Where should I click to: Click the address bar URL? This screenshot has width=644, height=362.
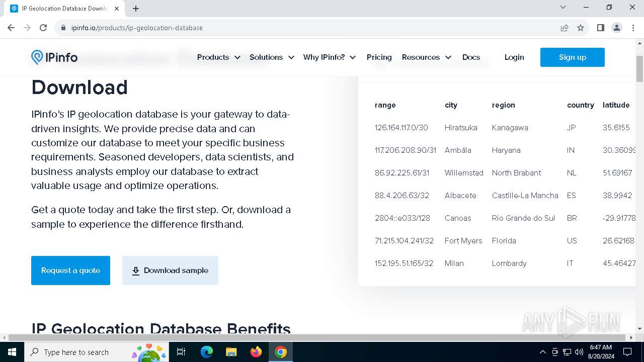click(x=137, y=28)
